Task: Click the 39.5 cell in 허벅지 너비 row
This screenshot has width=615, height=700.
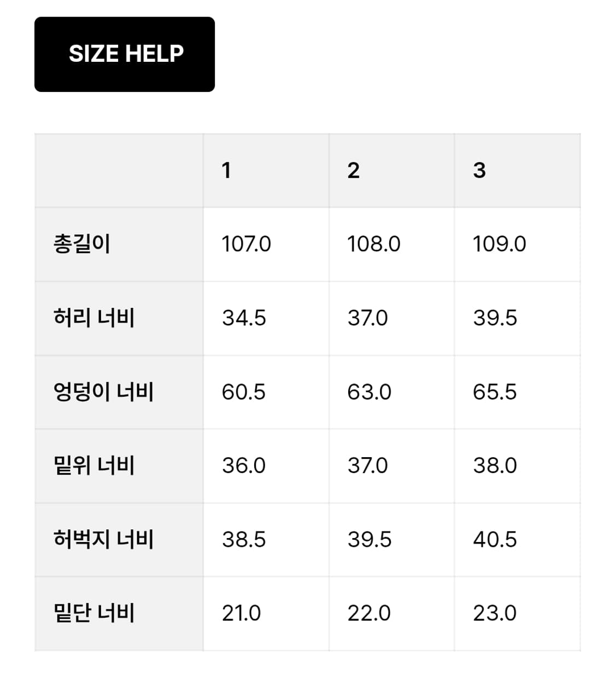Action: pyautogui.click(x=370, y=539)
